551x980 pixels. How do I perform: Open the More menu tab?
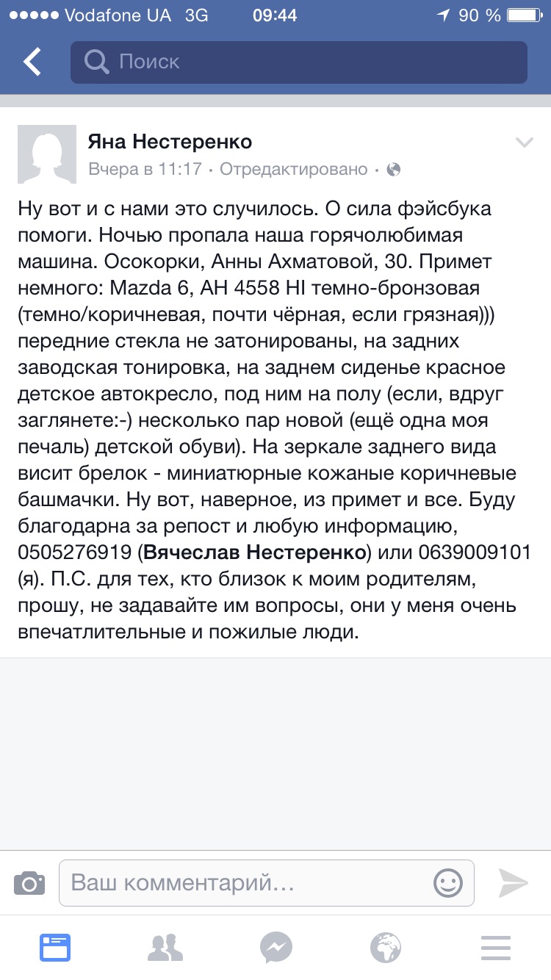click(x=496, y=948)
